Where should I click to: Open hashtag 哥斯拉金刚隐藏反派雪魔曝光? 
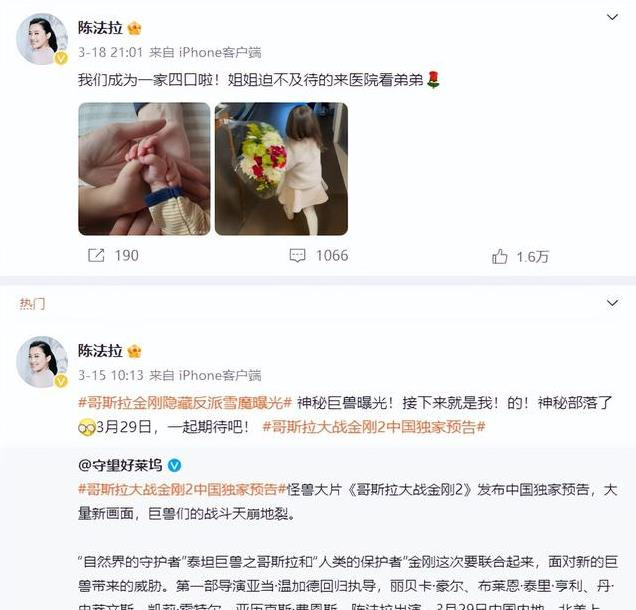[x=185, y=403]
